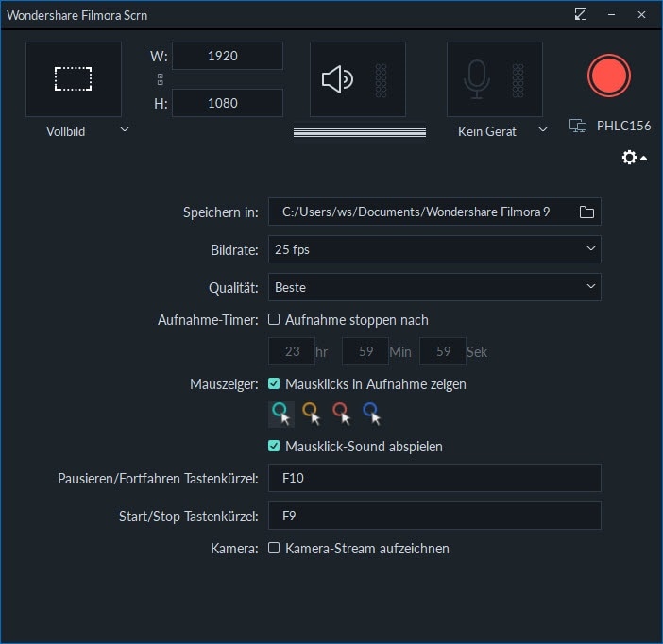Enable Kamera-Stream aufzeichnen checkbox
The width and height of the screenshot is (663, 644).
point(274,548)
